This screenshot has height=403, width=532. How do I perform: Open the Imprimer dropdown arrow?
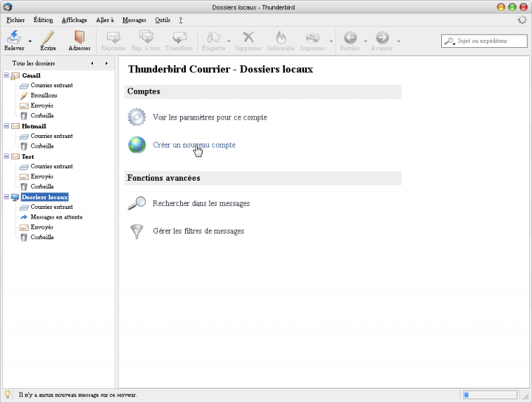pos(331,41)
